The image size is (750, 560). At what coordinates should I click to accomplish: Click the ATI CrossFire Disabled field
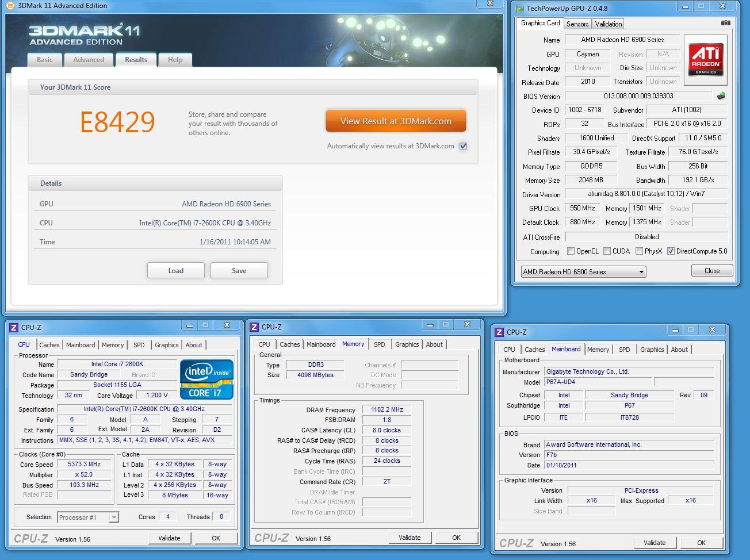point(646,237)
